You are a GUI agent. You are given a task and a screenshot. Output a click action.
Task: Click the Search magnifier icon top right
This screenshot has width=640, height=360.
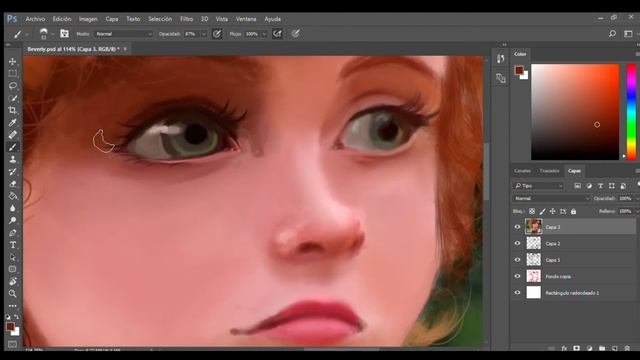612,34
